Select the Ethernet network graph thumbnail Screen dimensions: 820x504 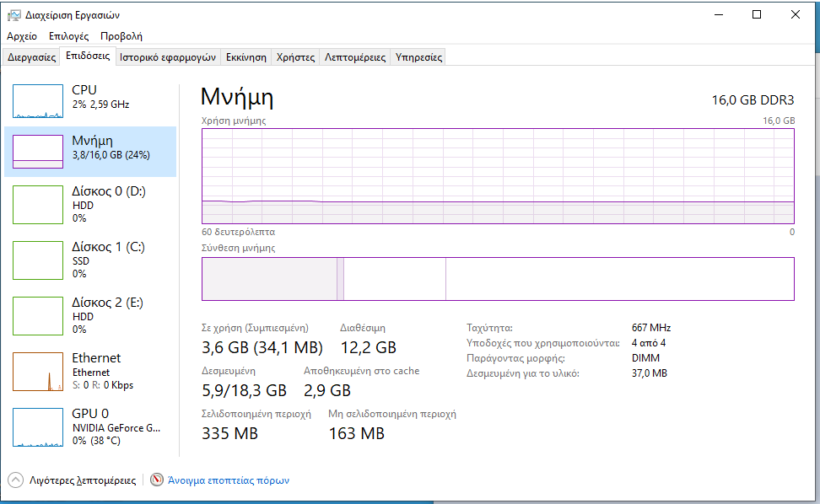pyautogui.click(x=38, y=372)
